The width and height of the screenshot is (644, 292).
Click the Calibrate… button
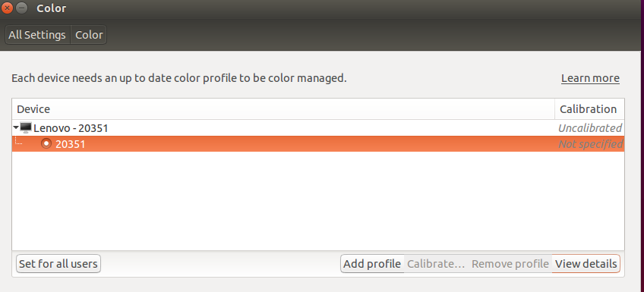coord(436,264)
